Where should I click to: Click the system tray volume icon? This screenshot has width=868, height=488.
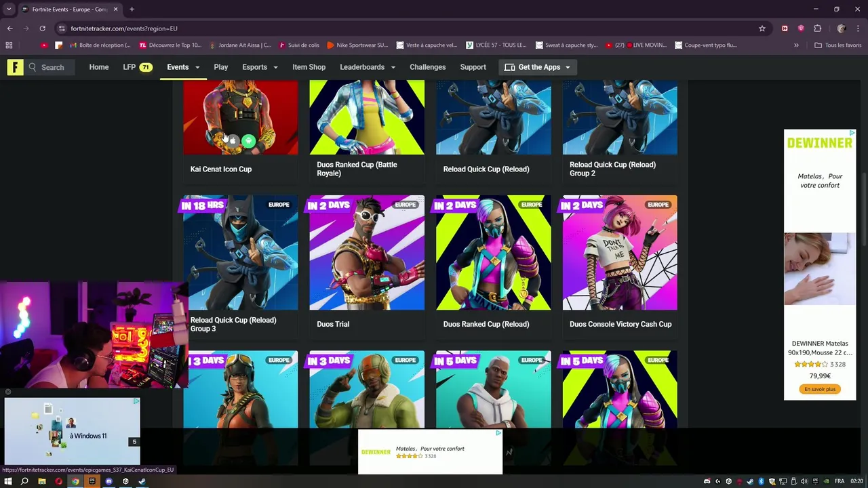pyautogui.click(x=805, y=481)
